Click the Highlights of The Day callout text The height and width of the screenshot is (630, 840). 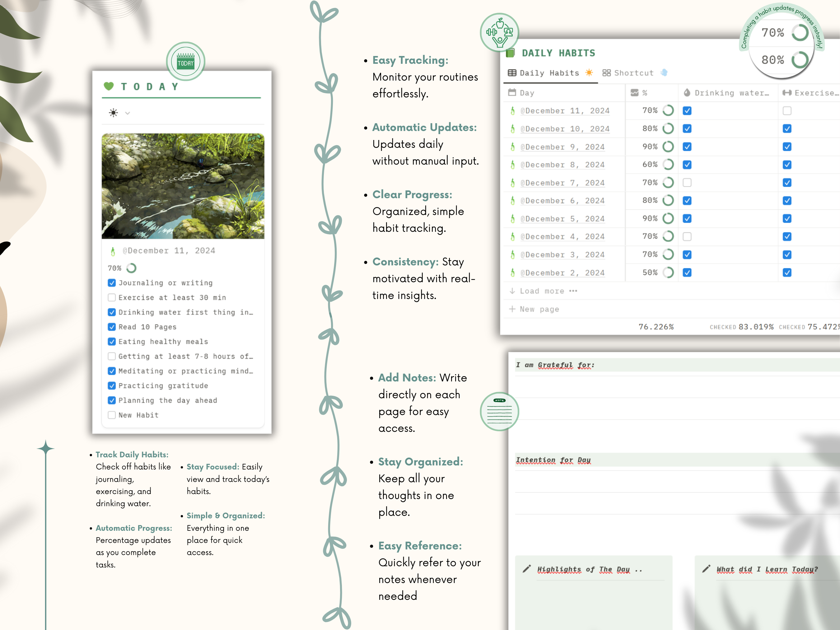590,569
